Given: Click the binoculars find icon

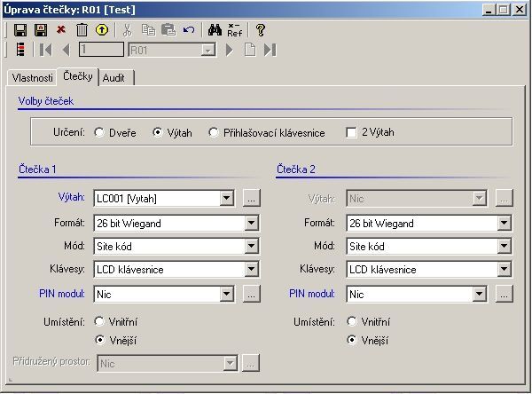Looking at the screenshot, I should [x=212, y=29].
